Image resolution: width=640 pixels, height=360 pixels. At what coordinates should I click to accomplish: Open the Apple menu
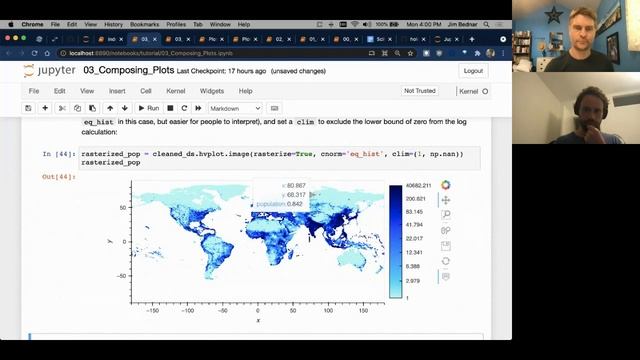[11, 24]
